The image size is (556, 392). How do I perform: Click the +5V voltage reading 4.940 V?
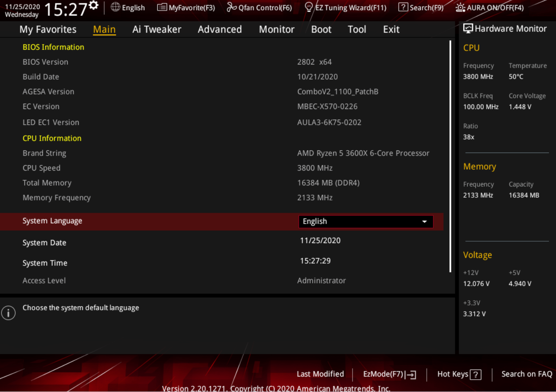520,284
